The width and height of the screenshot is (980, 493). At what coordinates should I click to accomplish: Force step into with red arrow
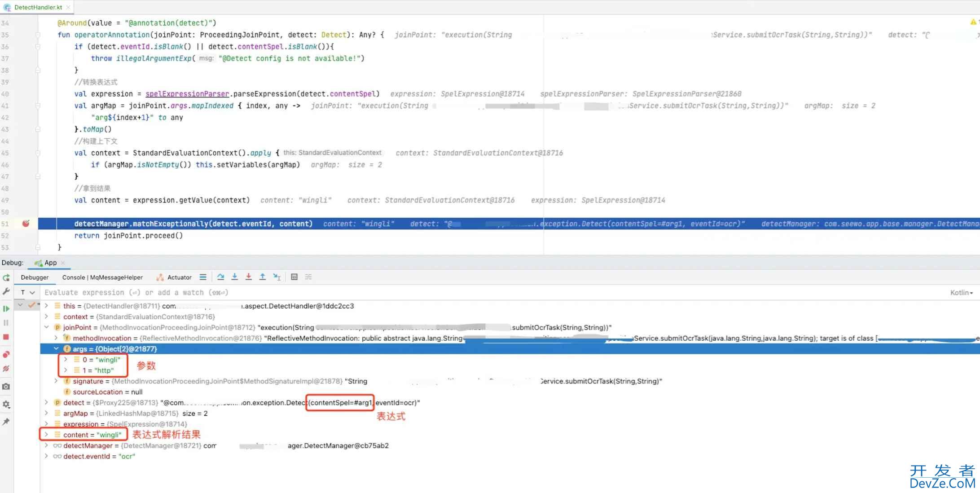coord(248,277)
